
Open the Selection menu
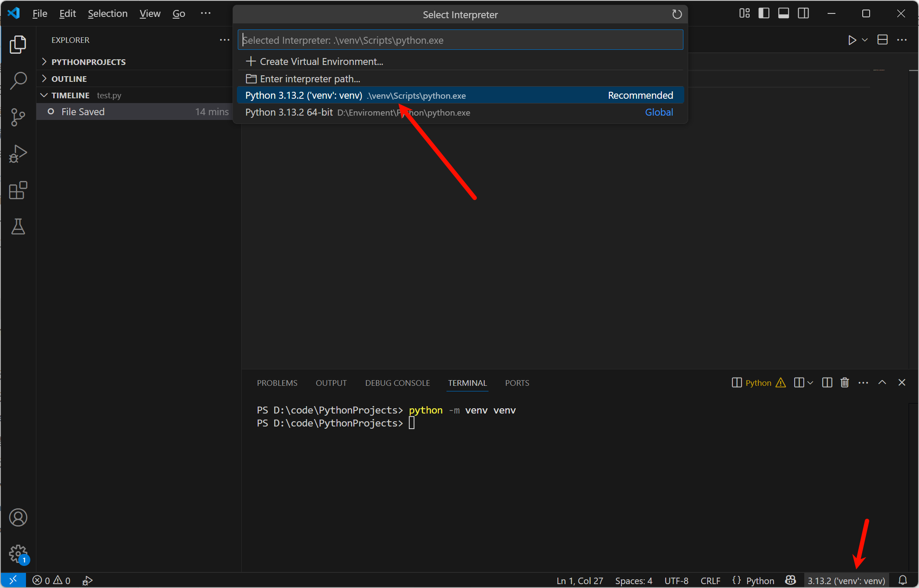click(x=107, y=13)
